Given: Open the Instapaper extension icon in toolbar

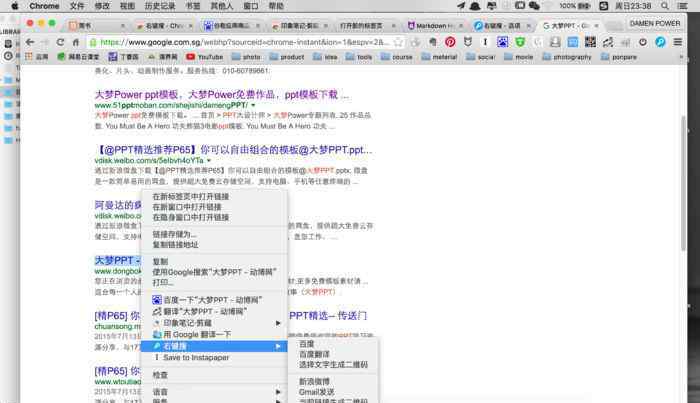Looking at the screenshot, I should click(x=485, y=42).
